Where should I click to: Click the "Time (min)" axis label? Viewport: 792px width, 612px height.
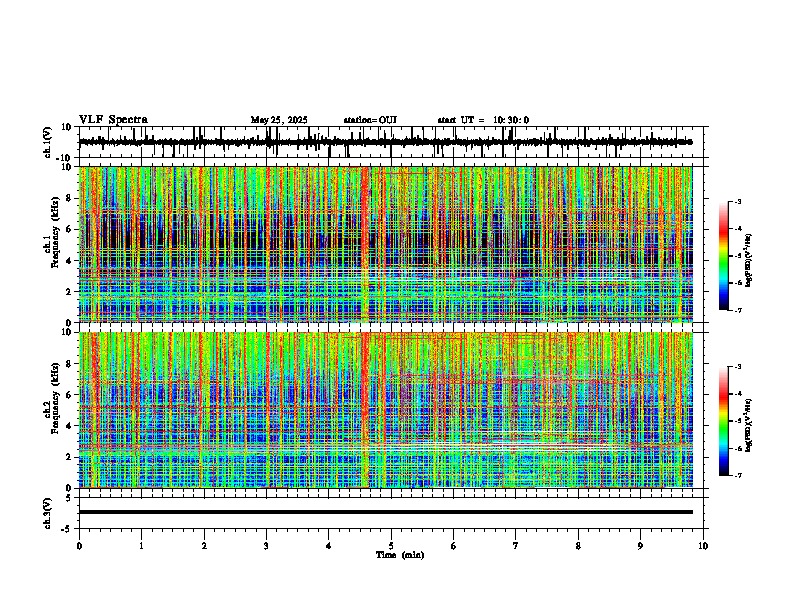400,555
